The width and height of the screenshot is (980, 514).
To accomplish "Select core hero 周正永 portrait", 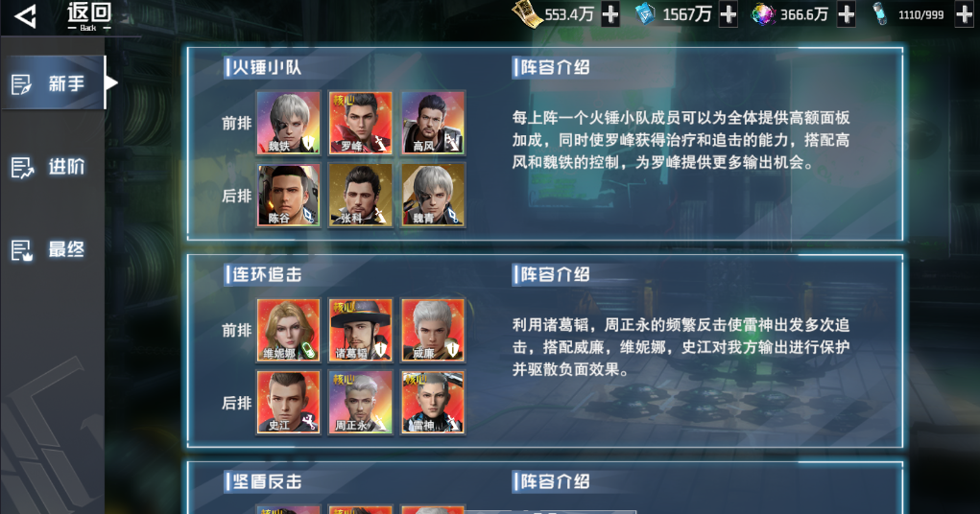I will [x=361, y=402].
